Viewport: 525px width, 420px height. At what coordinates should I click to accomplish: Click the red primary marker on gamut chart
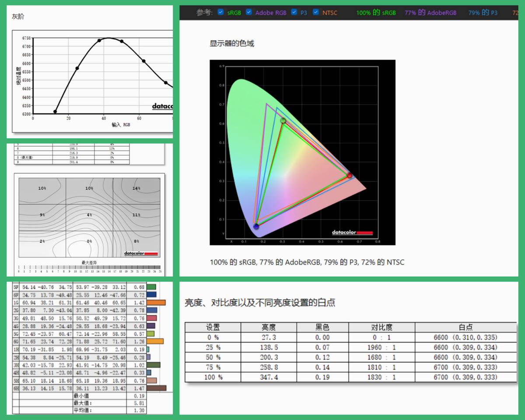349,175
